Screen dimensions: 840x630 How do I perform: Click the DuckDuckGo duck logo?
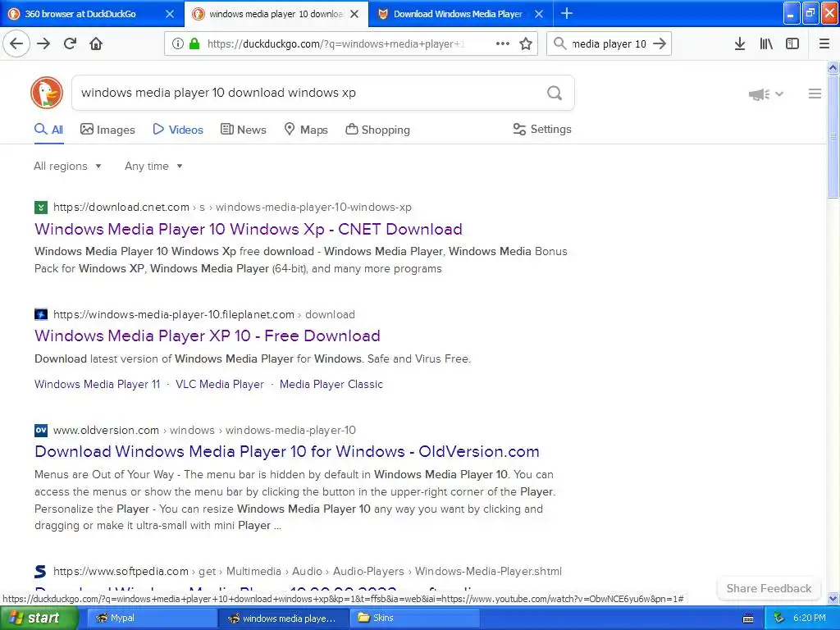click(x=47, y=93)
